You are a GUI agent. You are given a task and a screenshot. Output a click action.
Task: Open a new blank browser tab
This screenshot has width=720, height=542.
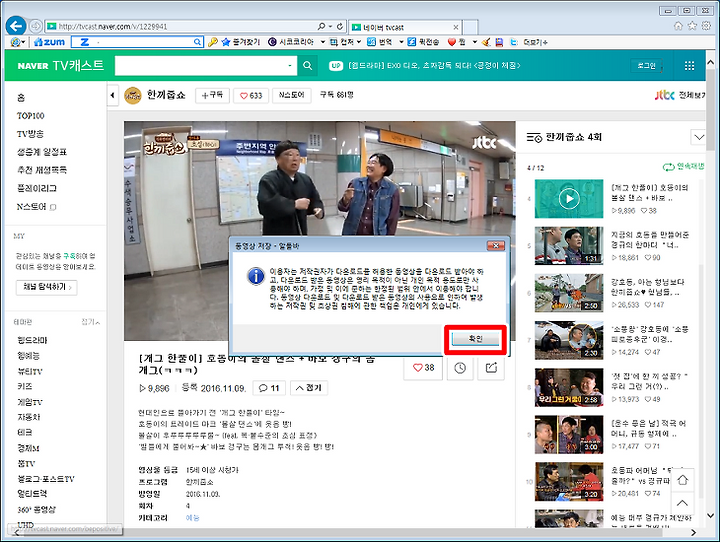click(470, 27)
